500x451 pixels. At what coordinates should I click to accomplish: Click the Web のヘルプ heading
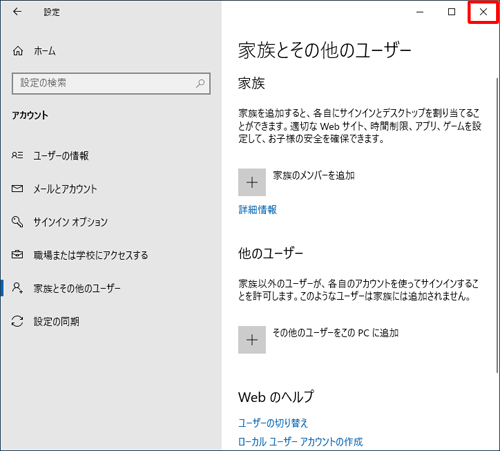coord(276,397)
